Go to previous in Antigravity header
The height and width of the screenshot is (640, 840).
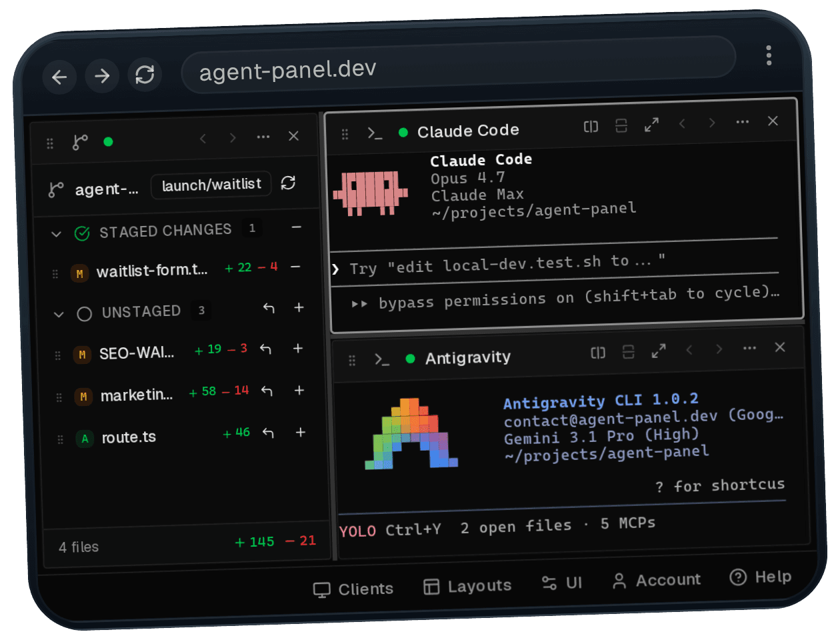coord(689,350)
